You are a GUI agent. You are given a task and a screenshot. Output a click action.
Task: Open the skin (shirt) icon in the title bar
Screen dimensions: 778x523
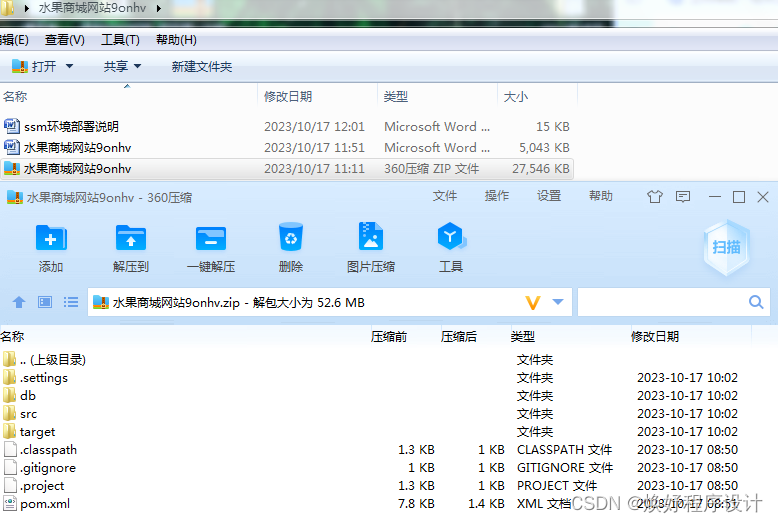[x=654, y=197]
